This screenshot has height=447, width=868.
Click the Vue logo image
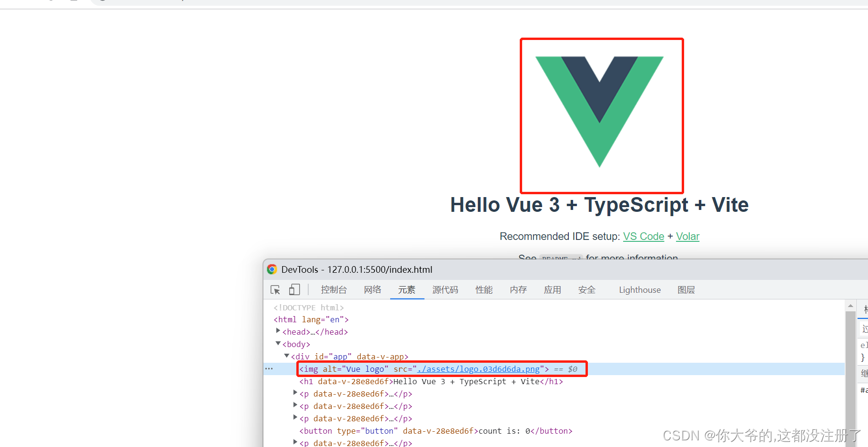(600, 112)
